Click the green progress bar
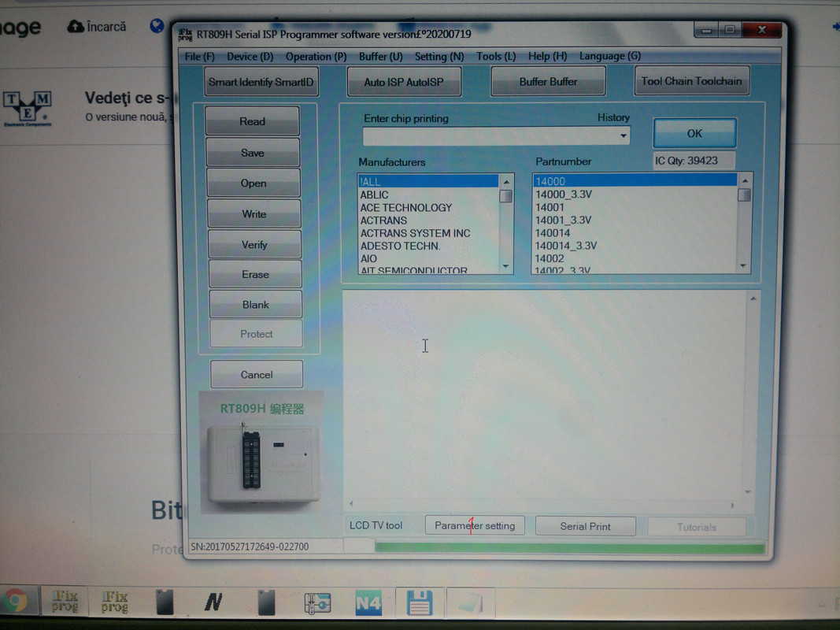Viewport: 840px width, 630px height. [569, 548]
